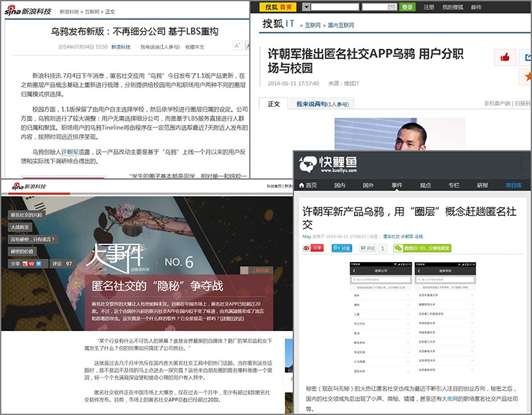The width and height of the screenshot is (532, 415).
Task: Jump to section 大战将至
Action: pos(20,227)
